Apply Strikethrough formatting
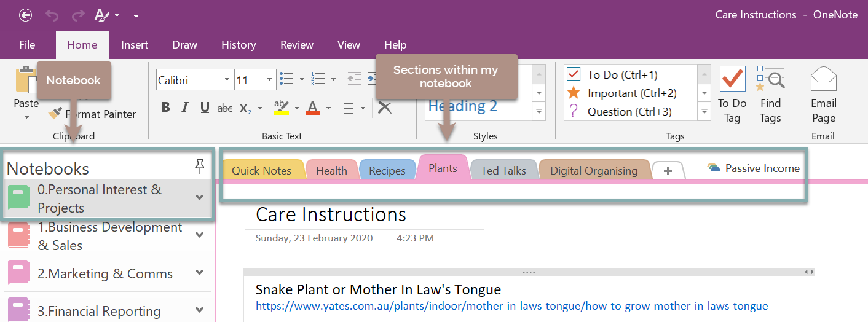This screenshot has height=322, width=868. coord(225,108)
